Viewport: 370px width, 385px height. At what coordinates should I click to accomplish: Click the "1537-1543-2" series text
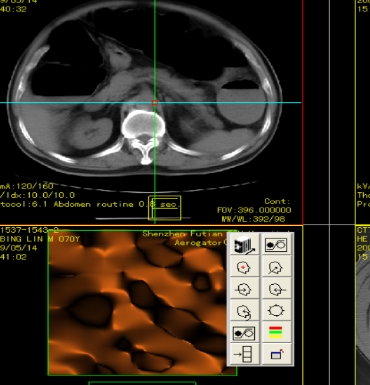(29, 230)
